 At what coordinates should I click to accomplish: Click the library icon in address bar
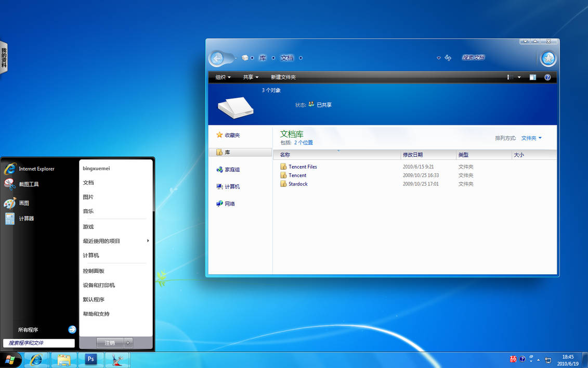point(245,58)
